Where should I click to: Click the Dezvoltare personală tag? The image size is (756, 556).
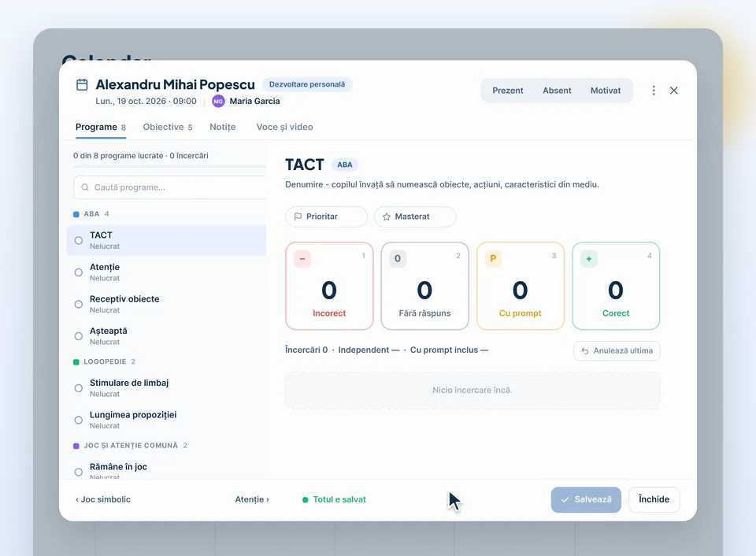(307, 84)
